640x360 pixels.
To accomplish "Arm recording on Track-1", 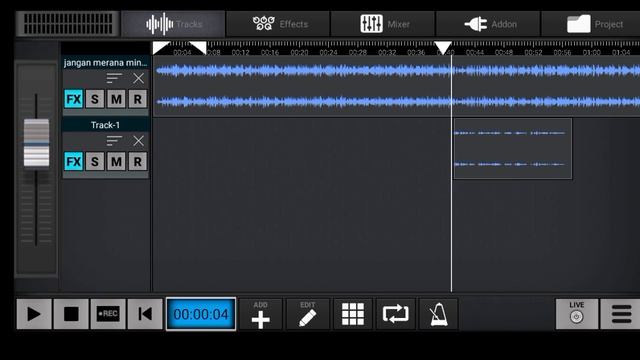I will point(138,162).
